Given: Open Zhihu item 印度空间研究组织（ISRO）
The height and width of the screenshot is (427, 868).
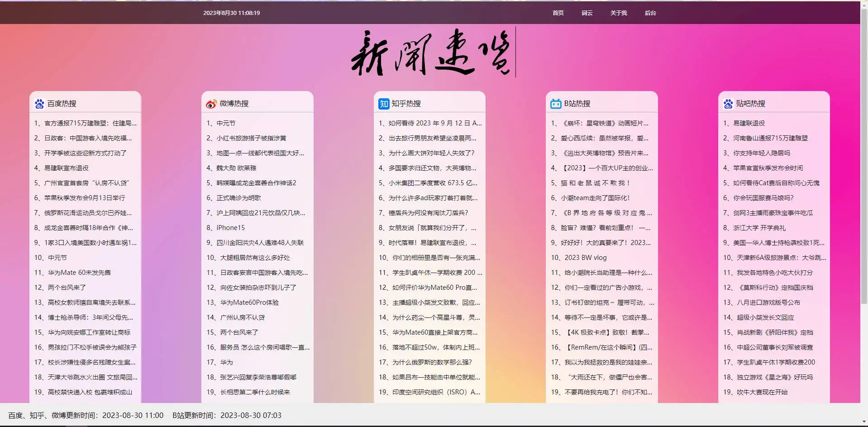Looking at the screenshot, I should point(429,392).
